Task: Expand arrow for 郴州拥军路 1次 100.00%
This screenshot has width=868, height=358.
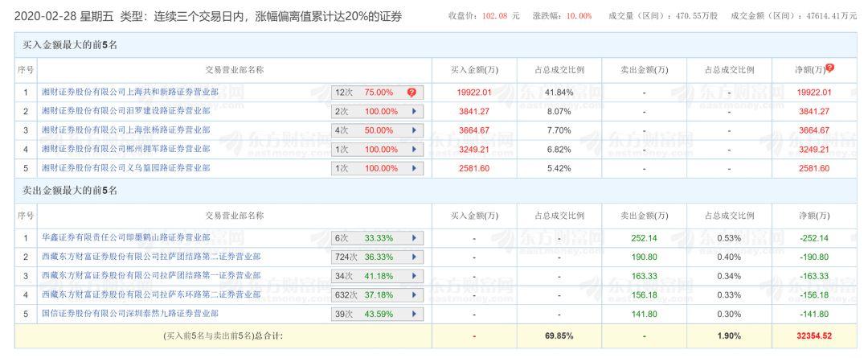Action: 414,150
